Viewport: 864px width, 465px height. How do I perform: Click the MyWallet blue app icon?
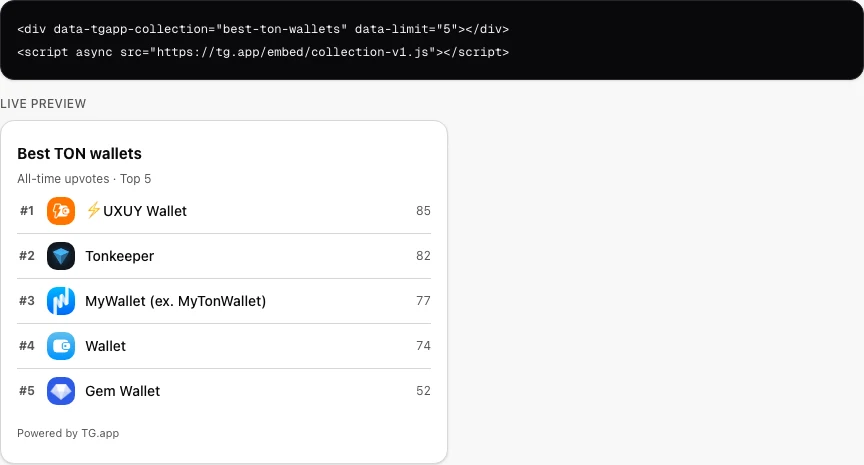click(x=61, y=301)
